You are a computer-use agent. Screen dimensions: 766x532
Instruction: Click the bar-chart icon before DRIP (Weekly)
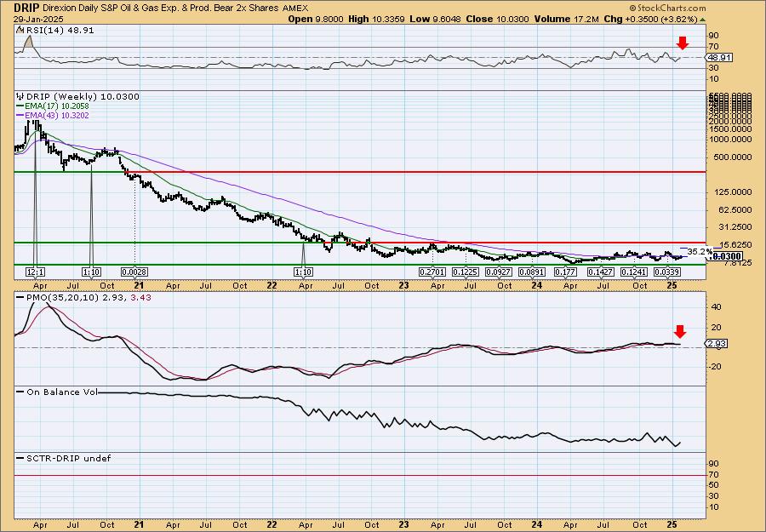tap(20, 96)
